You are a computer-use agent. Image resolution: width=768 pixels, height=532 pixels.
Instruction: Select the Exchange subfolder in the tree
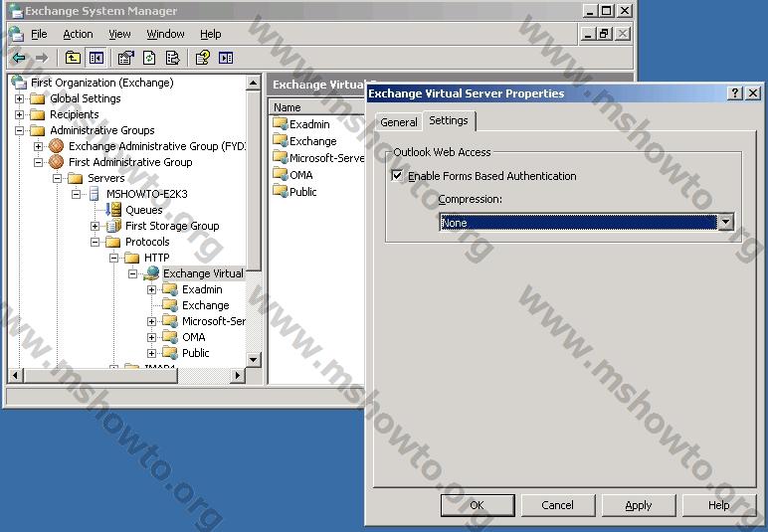205,305
